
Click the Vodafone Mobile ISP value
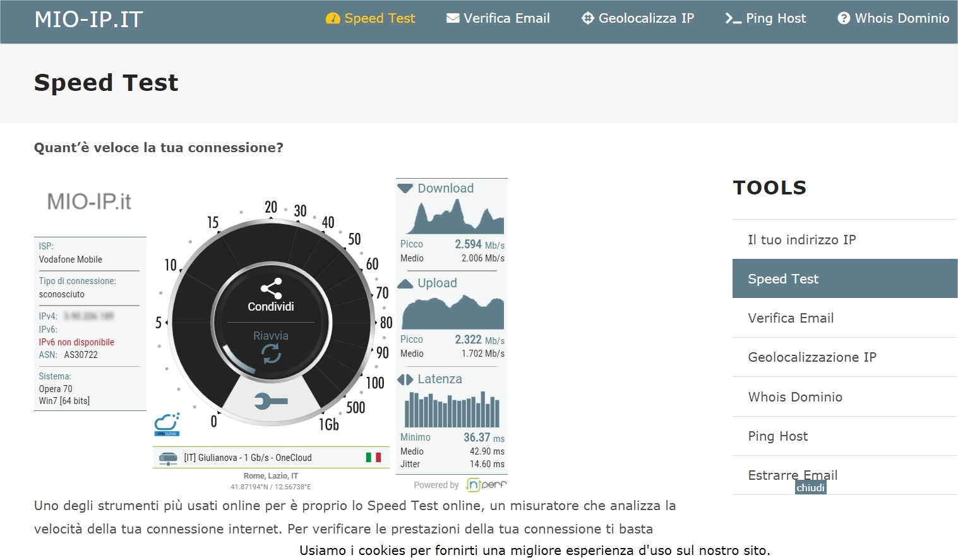pos(71,259)
